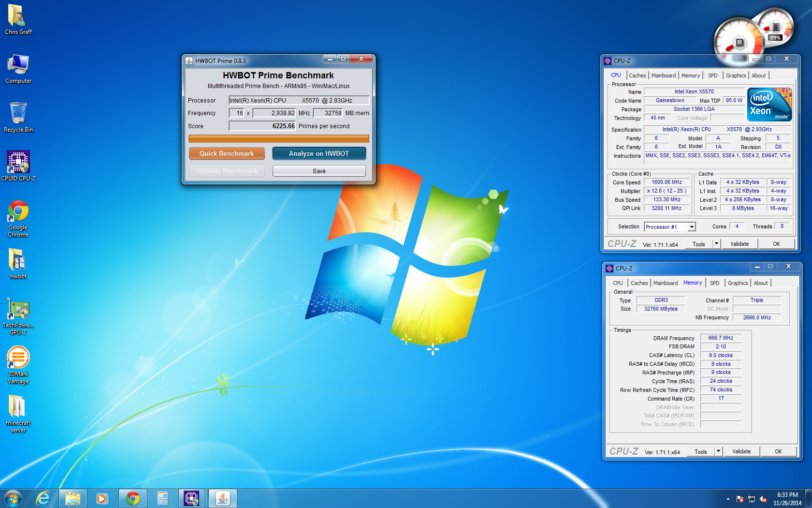Run the Quick Benchmark

click(227, 153)
